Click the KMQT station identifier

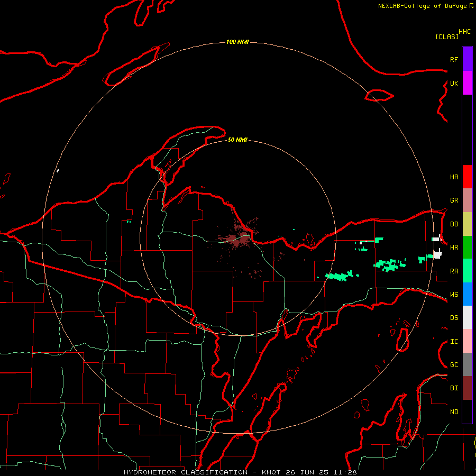[272, 472]
